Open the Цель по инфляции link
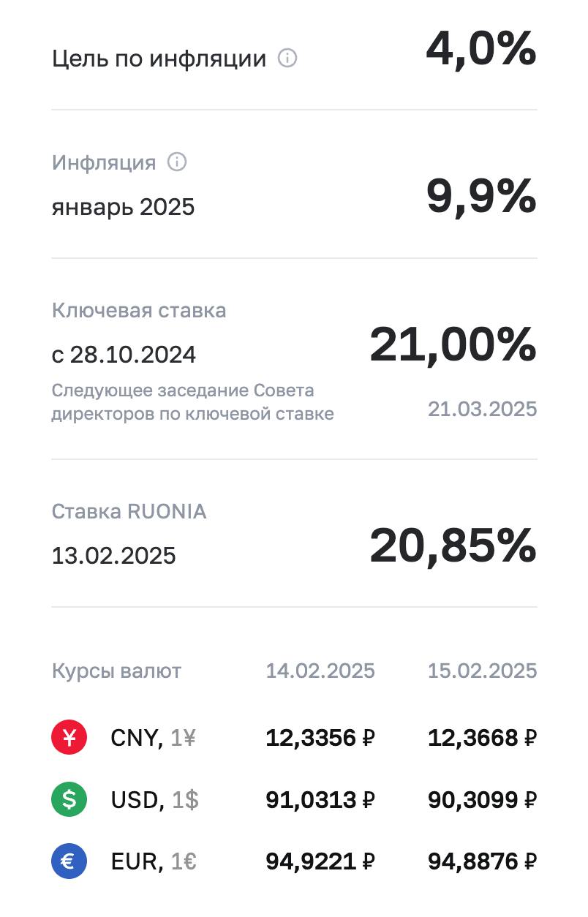The height and width of the screenshot is (917, 588). click(x=159, y=59)
